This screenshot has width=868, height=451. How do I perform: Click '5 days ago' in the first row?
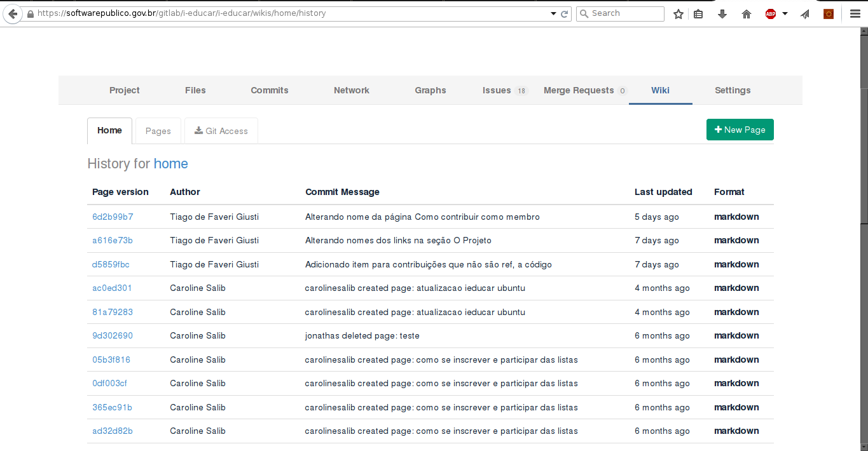657,217
